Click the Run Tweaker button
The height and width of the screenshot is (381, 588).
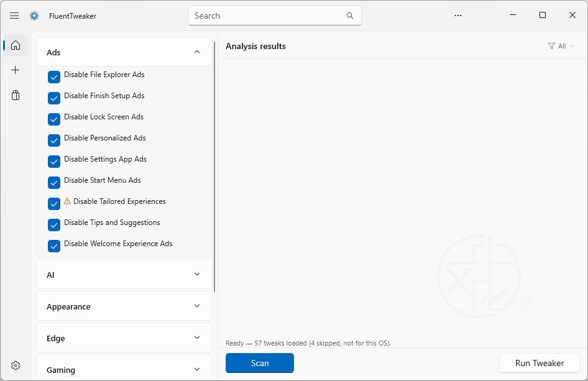coord(540,363)
